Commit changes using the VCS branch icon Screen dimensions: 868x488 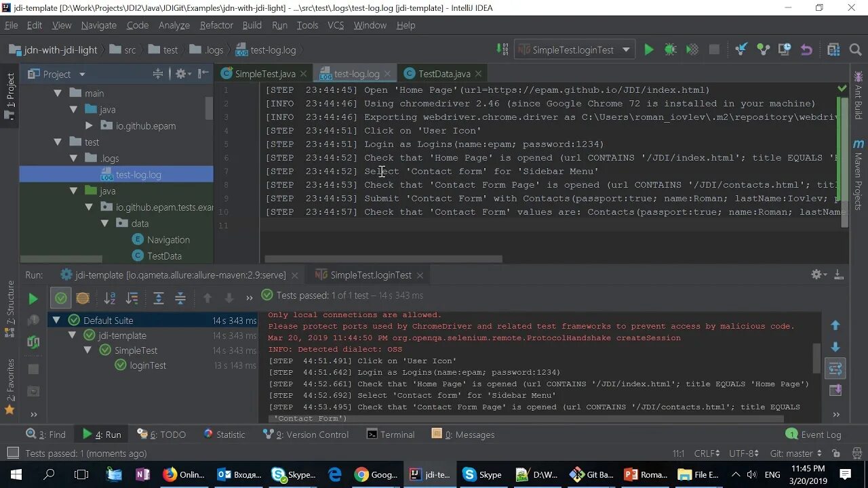[763, 49]
